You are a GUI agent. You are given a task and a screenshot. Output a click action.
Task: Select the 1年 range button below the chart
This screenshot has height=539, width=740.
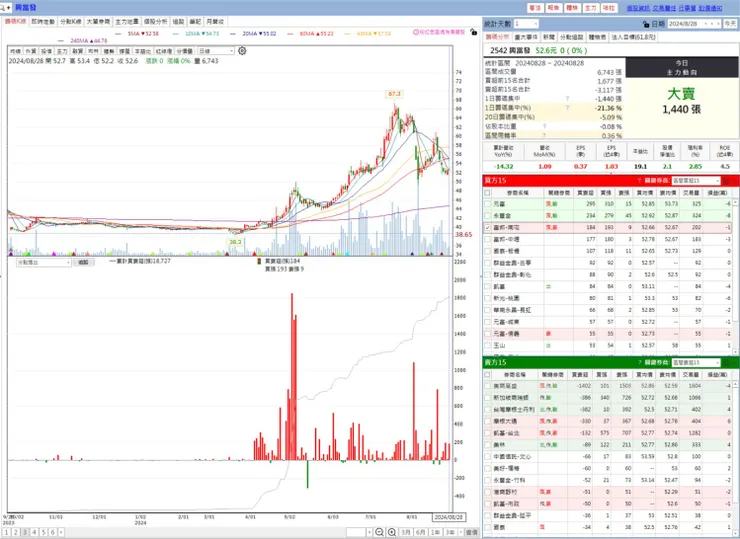coord(435,532)
